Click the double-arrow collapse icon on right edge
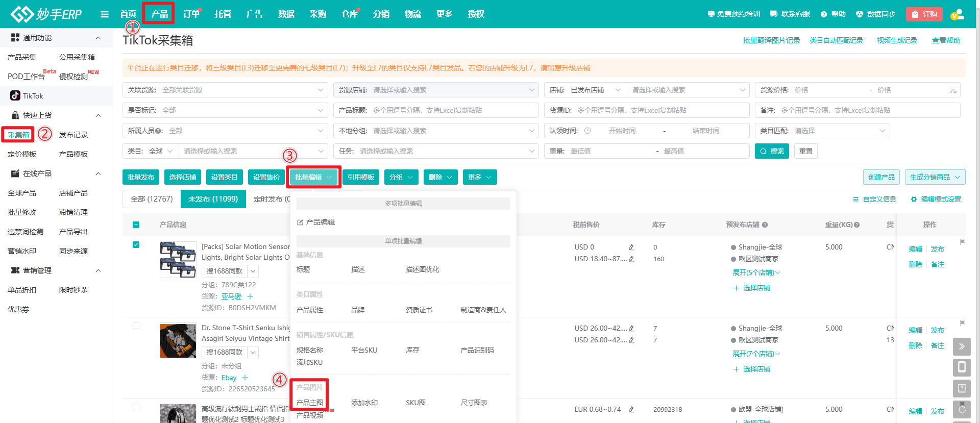 click(x=962, y=346)
